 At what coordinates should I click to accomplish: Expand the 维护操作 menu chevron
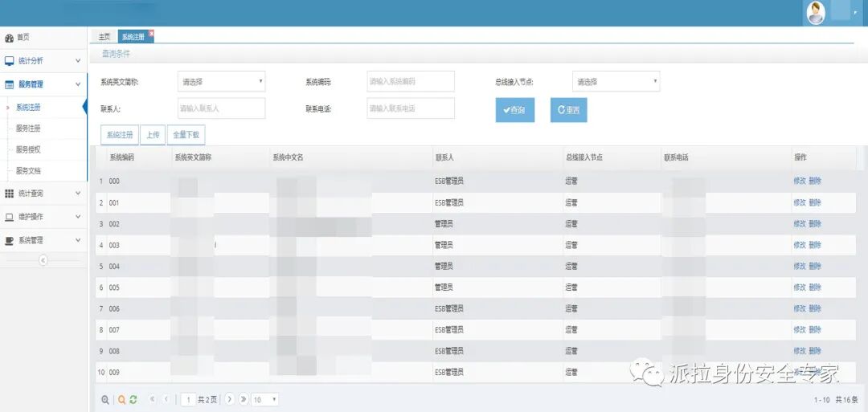(x=78, y=217)
